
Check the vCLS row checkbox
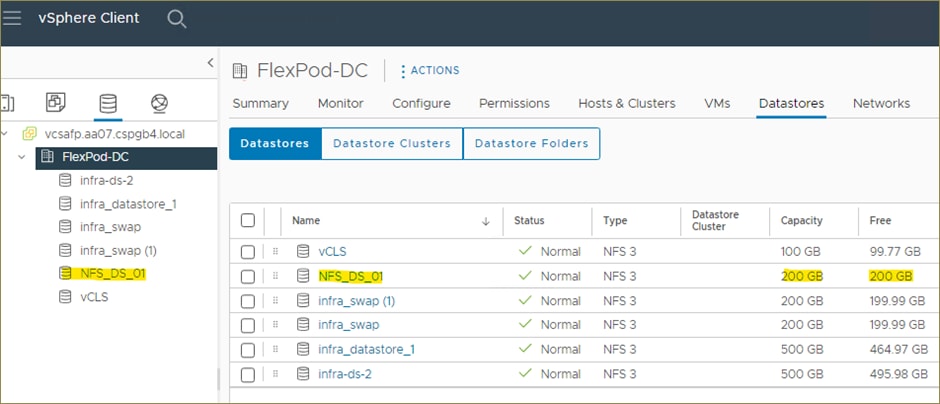(248, 252)
